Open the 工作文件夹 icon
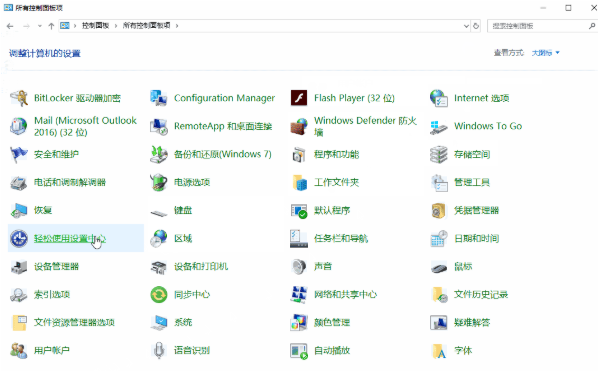The width and height of the screenshot is (598, 371). 299,183
